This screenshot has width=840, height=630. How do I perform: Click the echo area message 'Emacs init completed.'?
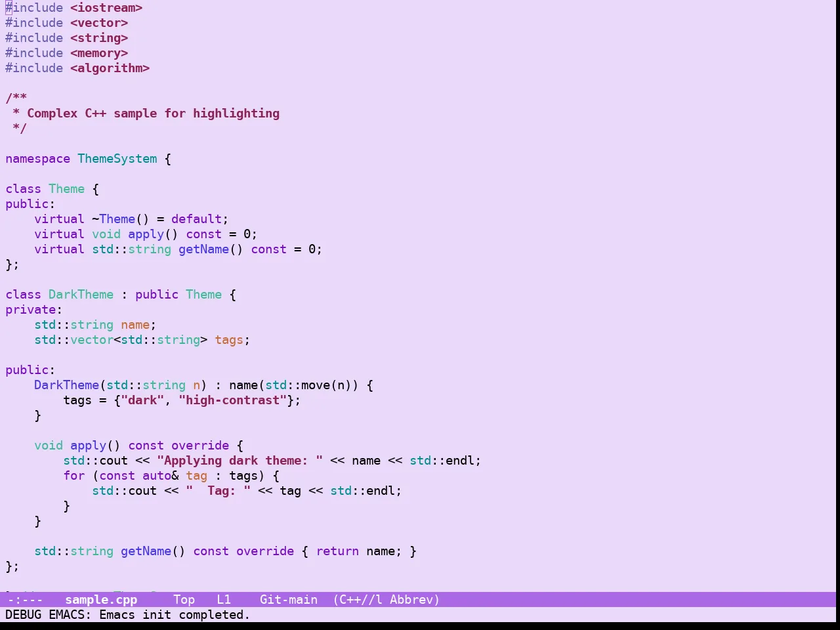175,614
